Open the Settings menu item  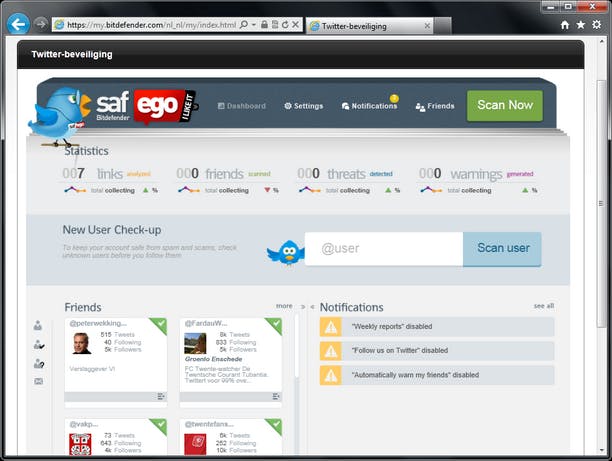click(304, 106)
